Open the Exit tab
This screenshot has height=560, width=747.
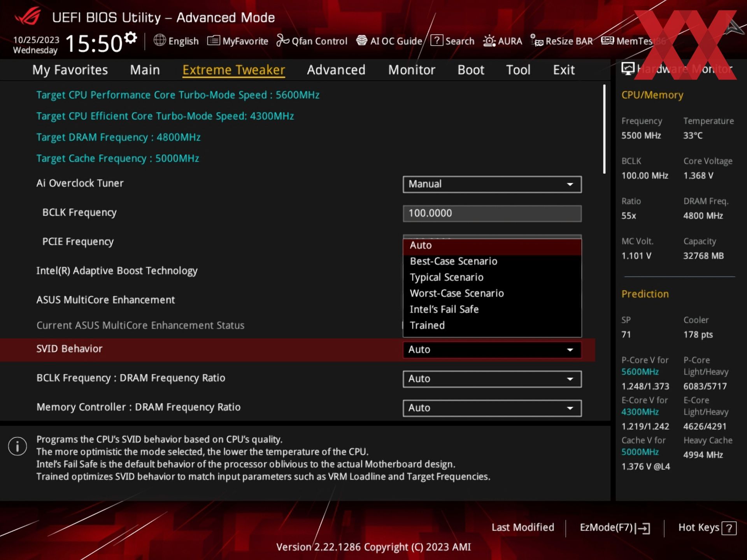(564, 70)
